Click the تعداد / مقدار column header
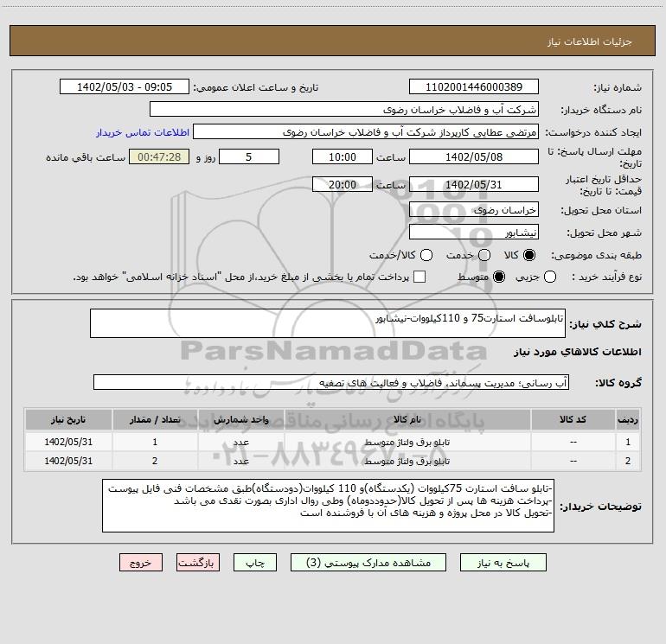The image size is (666, 644). [x=155, y=419]
